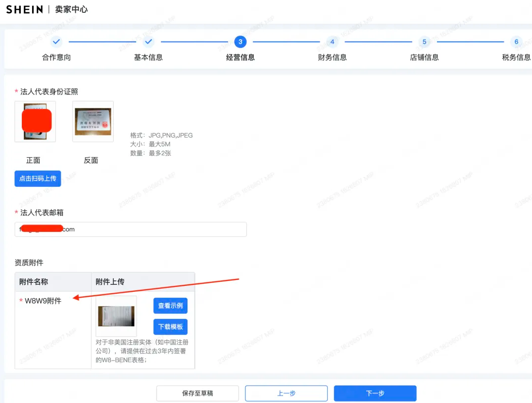Click the step 5 circle for 店铺信息
Image resolution: width=532 pixels, height=403 pixels.
coord(424,42)
